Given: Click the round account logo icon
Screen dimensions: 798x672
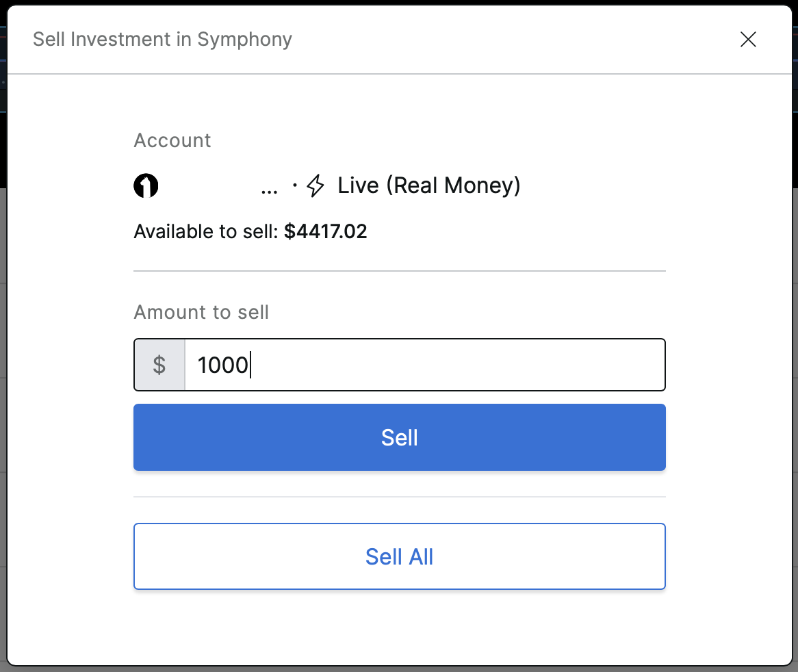Looking at the screenshot, I should pyautogui.click(x=146, y=186).
